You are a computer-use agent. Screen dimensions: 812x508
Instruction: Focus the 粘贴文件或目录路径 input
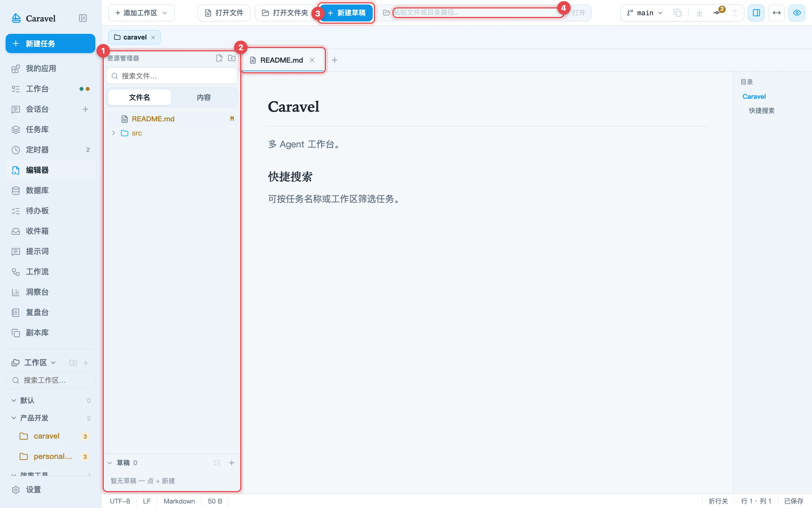point(479,13)
